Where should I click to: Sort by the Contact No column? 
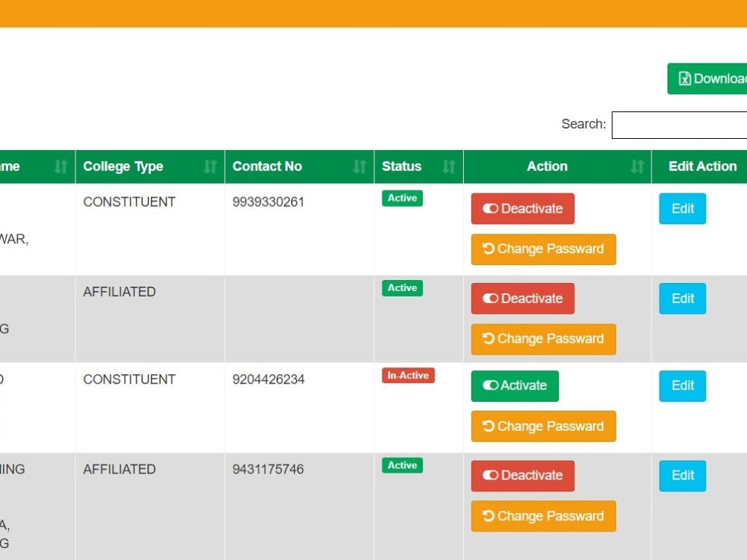pyautogui.click(x=300, y=167)
